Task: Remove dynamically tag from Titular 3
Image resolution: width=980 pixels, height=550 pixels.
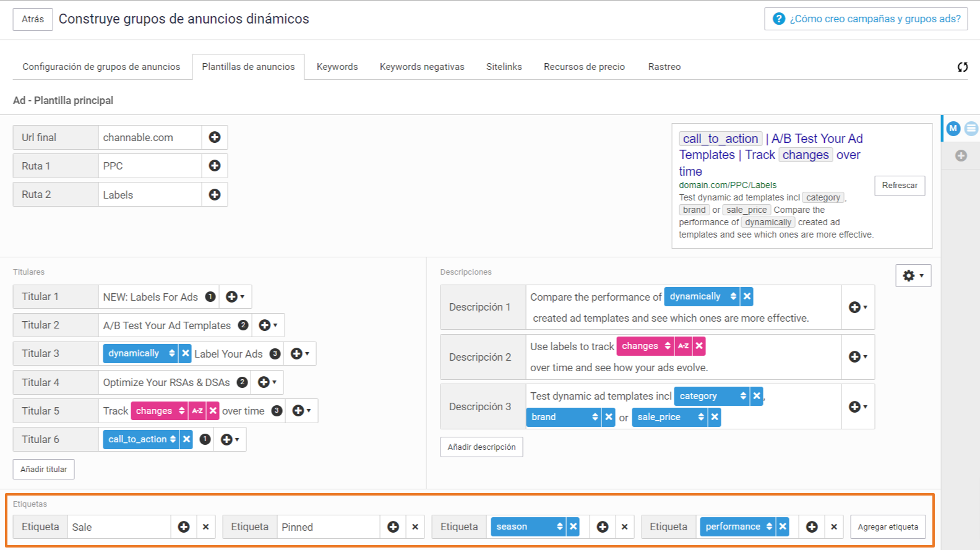Action: pyautogui.click(x=186, y=353)
